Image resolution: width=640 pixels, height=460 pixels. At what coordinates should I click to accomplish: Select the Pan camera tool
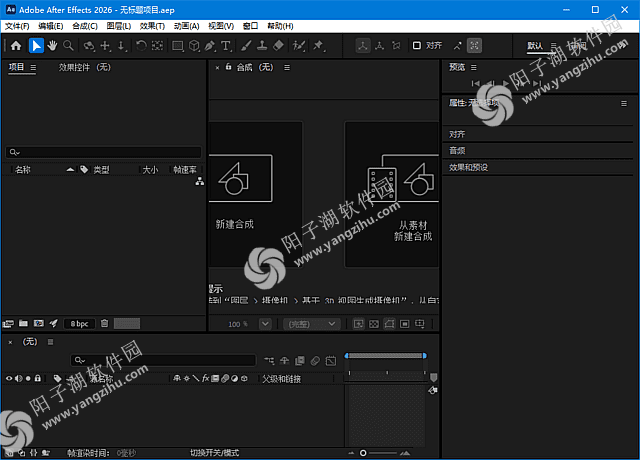click(x=106, y=46)
